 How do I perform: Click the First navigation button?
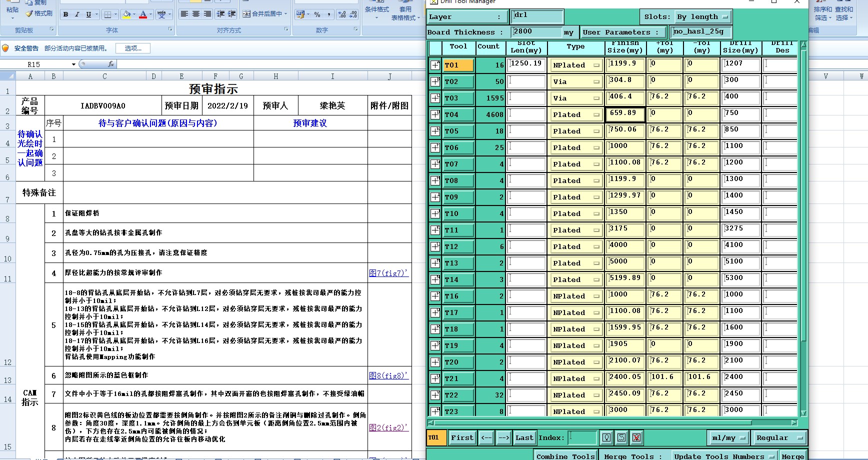click(462, 438)
